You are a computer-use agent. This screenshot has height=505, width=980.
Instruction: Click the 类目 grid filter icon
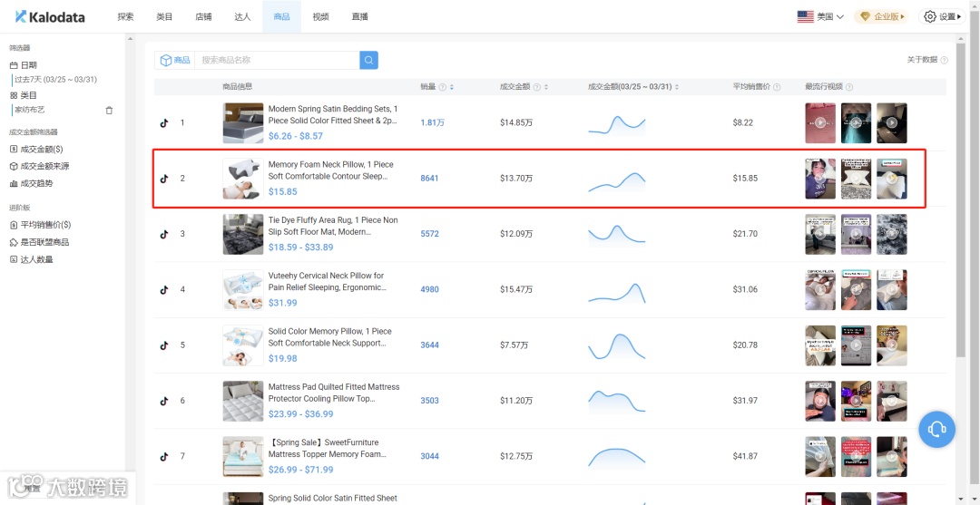(14, 95)
